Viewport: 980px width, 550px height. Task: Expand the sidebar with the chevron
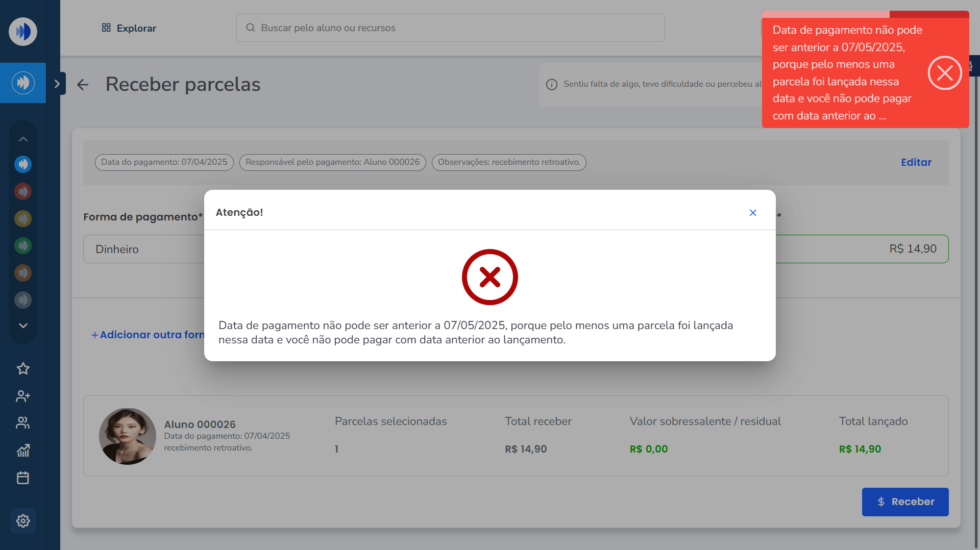point(57,84)
